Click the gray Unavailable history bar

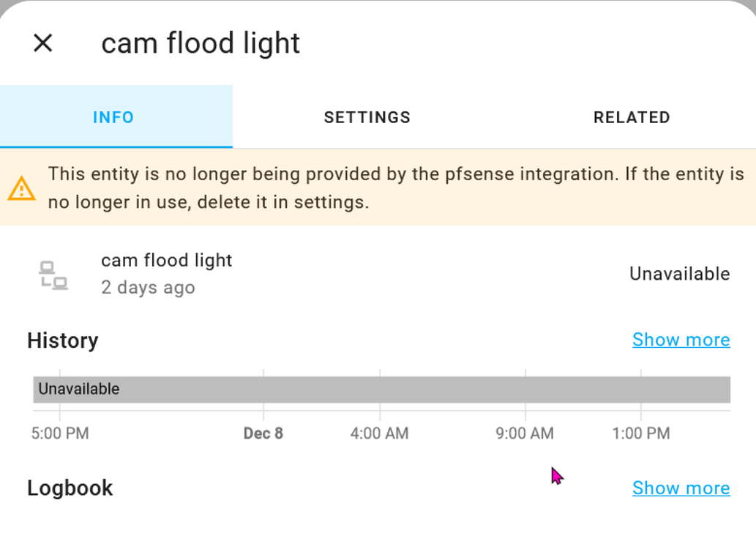pos(381,389)
